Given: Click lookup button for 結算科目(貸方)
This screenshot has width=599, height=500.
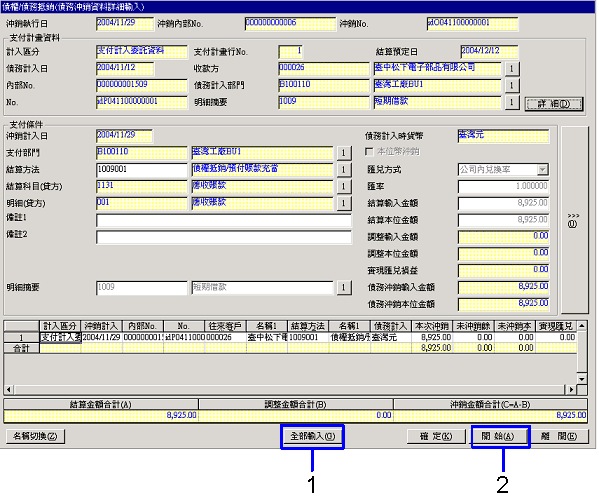Looking at the screenshot, I should (343, 186).
